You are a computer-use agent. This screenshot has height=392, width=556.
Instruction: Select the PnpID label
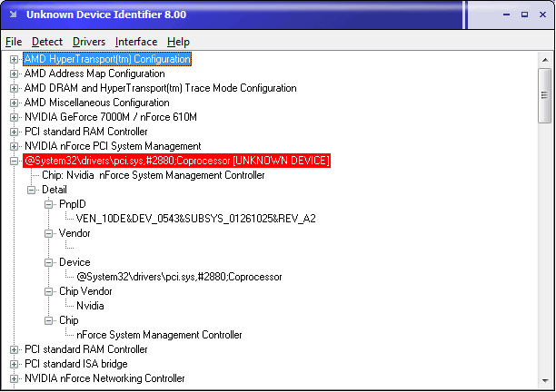tap(73, 204)
